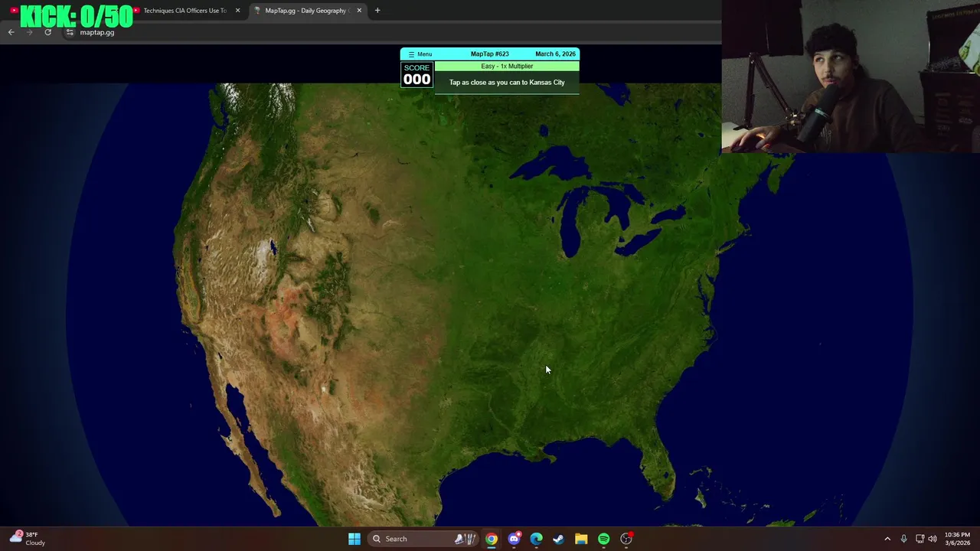Click the Kansas City prompt text
The height and width of the screenshot is (551, 980).
coord(507,83)
